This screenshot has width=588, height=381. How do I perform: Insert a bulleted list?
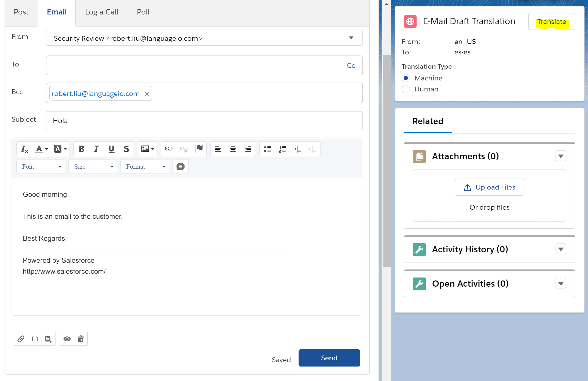pyautogui.click(x=267, y=149)
